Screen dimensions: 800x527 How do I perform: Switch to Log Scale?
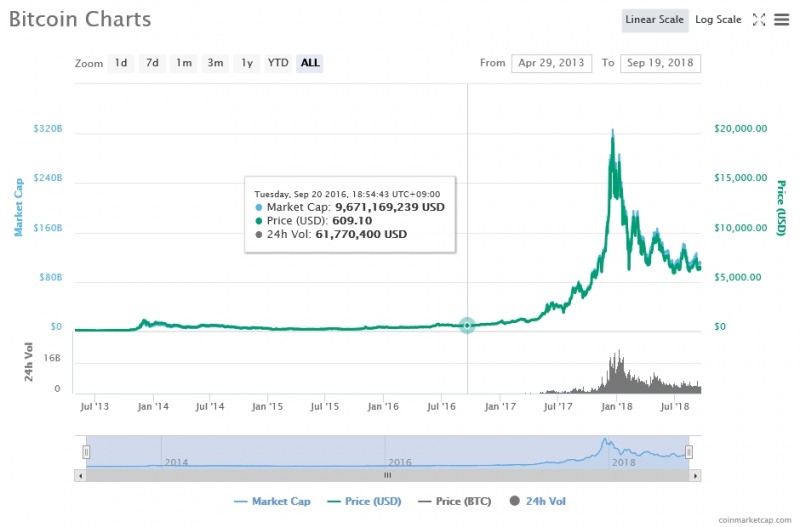pyautogui.click(x=718, y=19)
